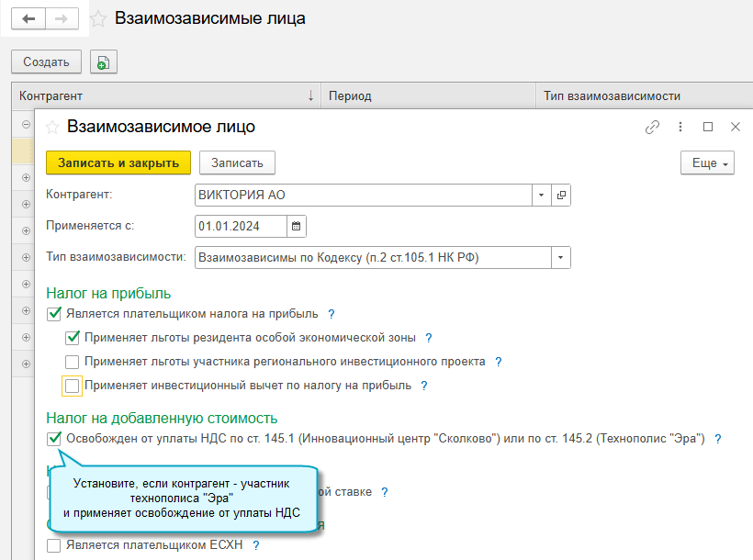
Task: Open help for инвестиционный вычет question mark
Action: coord(424,386)
